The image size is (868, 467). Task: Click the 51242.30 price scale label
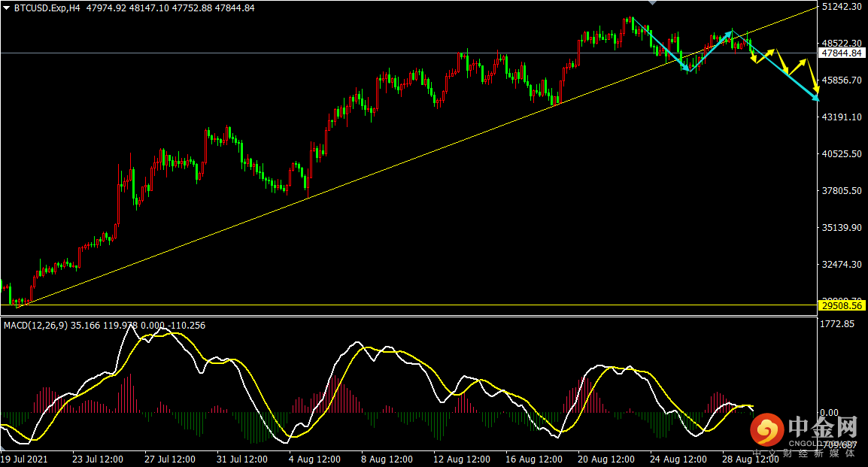842,7
